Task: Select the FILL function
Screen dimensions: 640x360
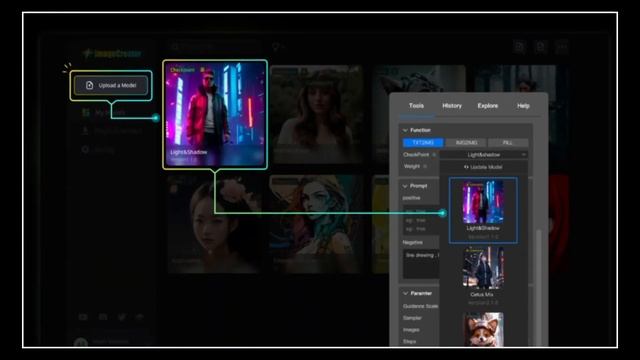Action: click(508, 142)
